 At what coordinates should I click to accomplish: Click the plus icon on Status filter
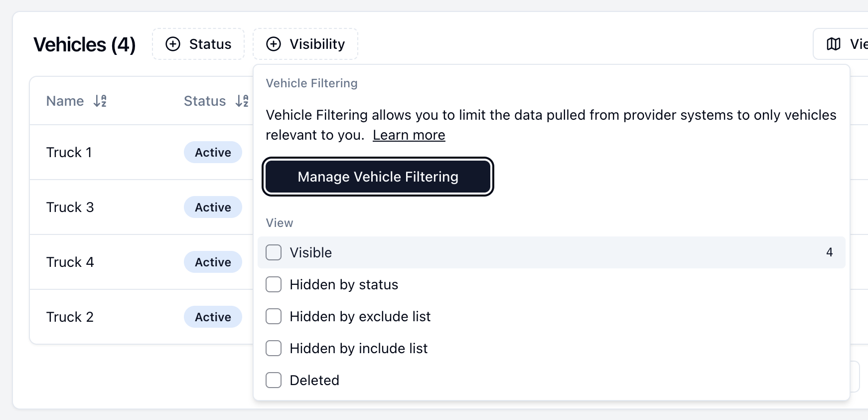(173, 44)
